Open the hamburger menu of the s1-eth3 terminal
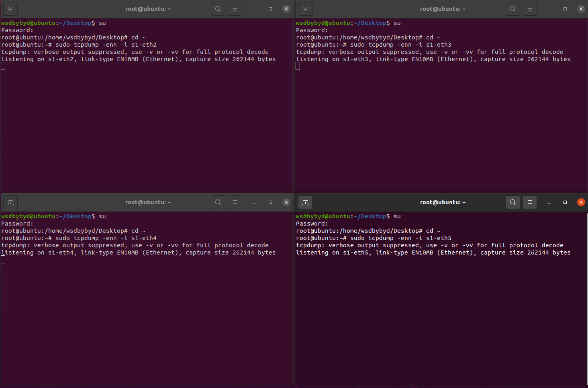The width and height of the screenshot is (588, 388). pos(530,9)
